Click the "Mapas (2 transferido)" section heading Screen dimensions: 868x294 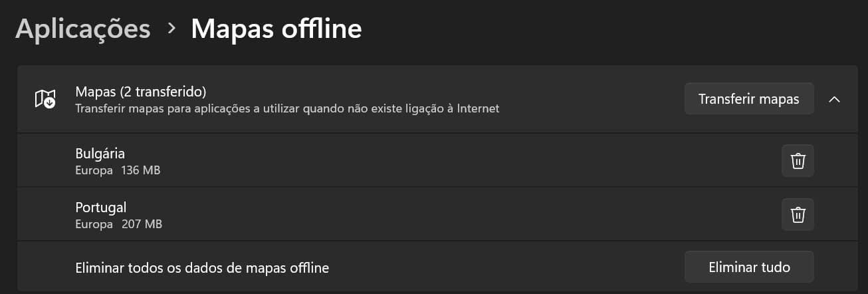coord(141,91)
